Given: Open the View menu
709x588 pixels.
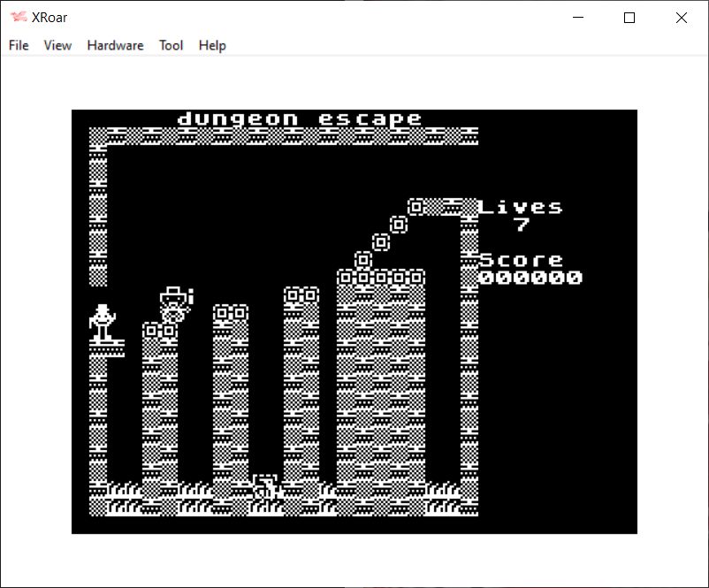Looking at the screenshot, I should point(57,45).
